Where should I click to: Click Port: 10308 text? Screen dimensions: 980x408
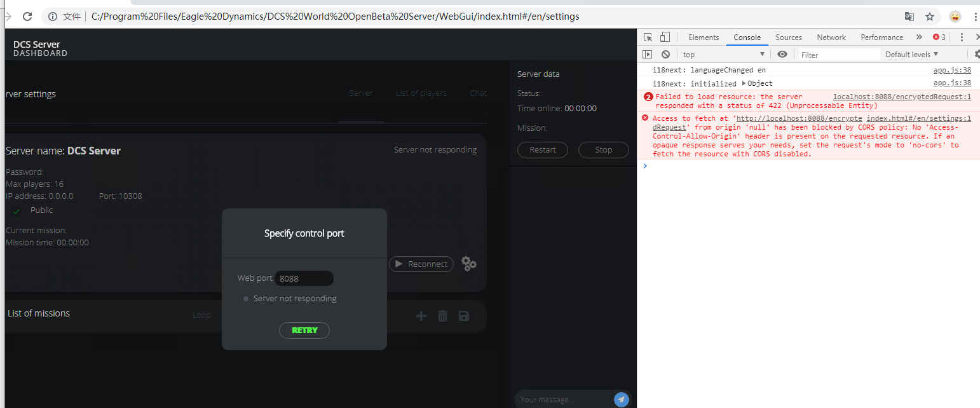121,196
